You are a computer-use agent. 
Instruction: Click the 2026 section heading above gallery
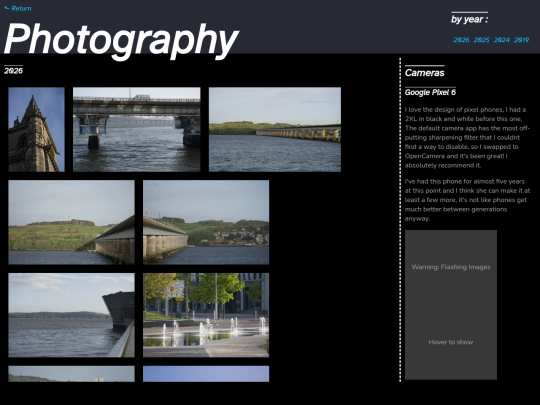[13, 71]
